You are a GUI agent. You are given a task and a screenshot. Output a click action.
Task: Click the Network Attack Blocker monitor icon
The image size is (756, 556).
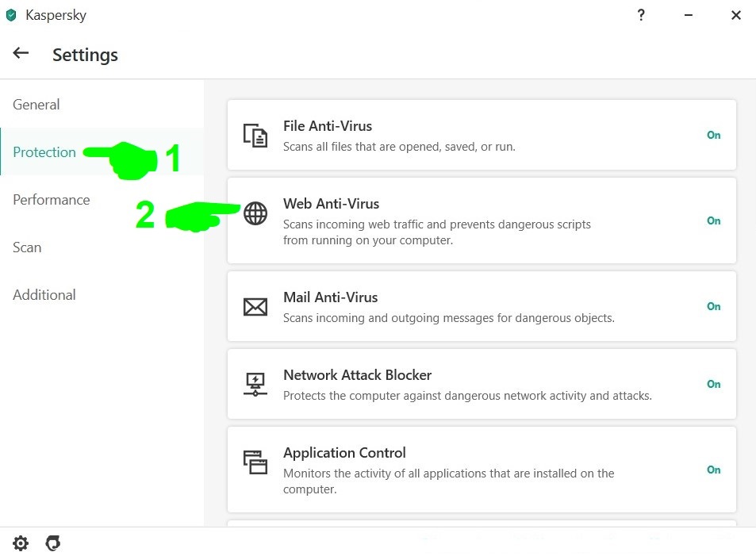tap(255, 385)
